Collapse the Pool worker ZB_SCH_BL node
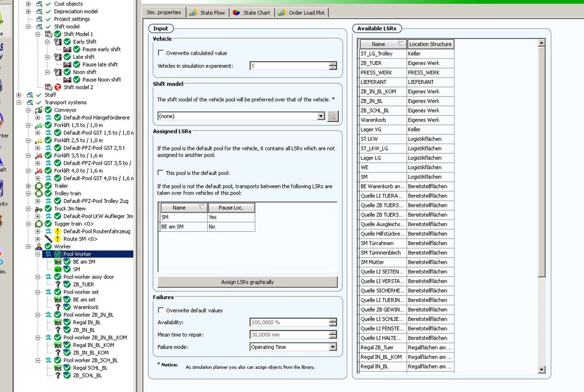Screen dimensions: 584x392 click(x=38, y=361)
